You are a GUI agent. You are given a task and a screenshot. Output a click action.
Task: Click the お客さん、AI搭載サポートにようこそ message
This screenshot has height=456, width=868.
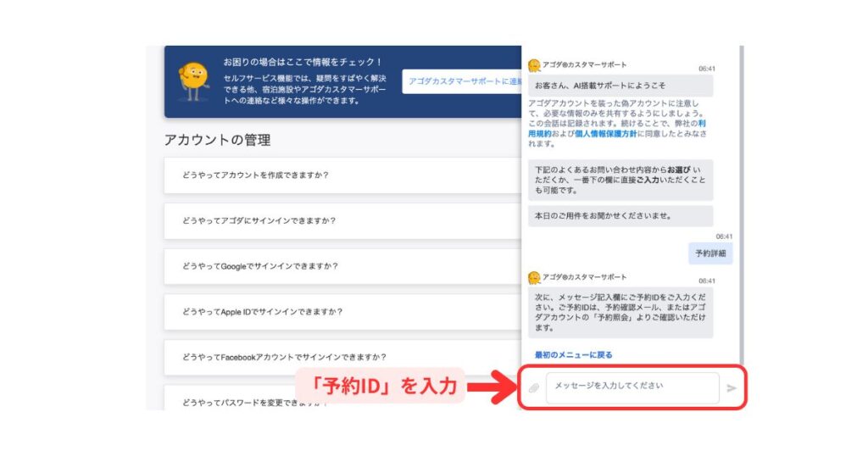pos(620,86)
